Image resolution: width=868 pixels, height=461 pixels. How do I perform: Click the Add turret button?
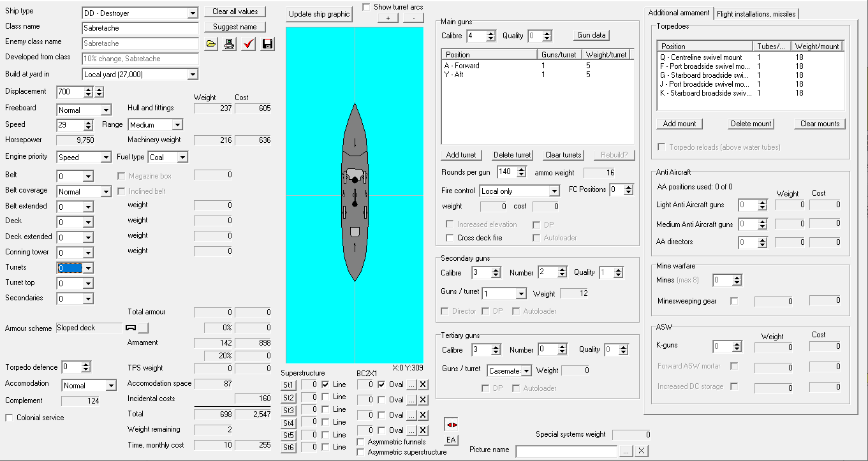tap(460, 155)
